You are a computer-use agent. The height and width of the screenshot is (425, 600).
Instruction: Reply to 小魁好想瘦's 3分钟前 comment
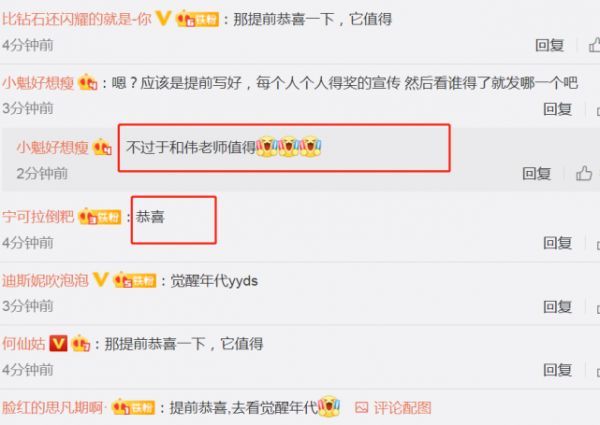(x=558, y=109)
